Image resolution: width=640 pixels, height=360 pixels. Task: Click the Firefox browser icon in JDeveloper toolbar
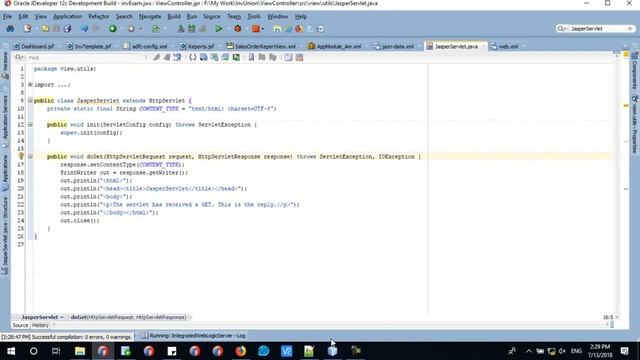tap(299, 29)
